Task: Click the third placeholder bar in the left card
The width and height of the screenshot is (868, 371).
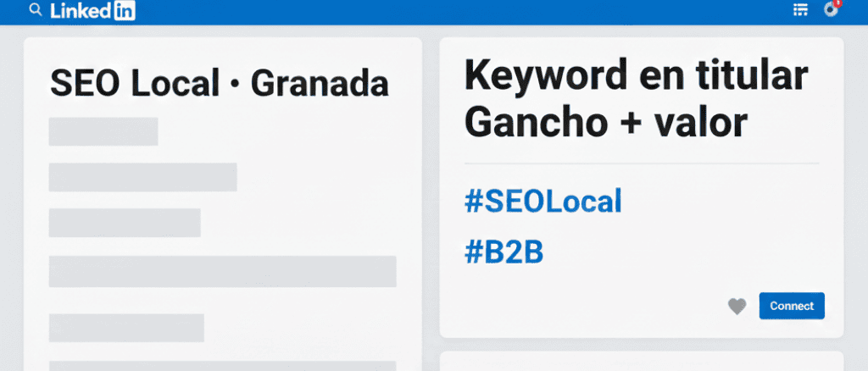Action: click(x=125, y=222)
